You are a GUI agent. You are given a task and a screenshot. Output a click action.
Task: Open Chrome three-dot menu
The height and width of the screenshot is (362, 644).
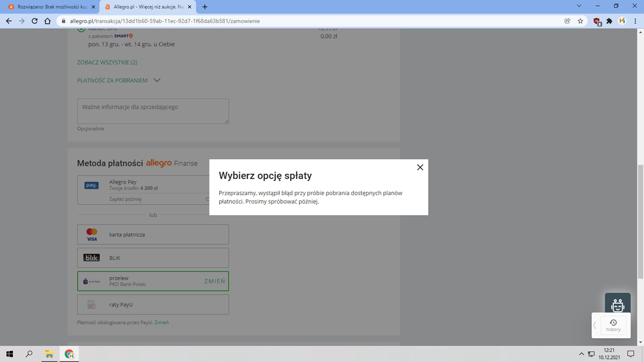(636, 21)
